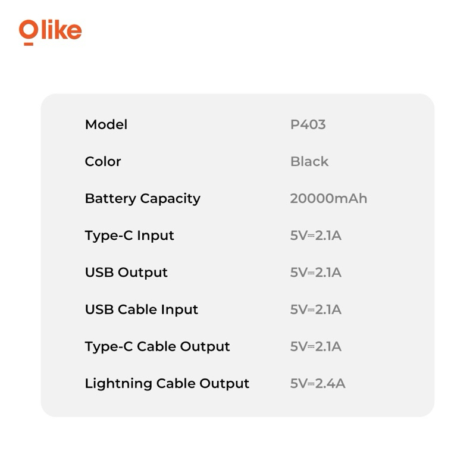
Task: Select the 5V=2.4A Lightning output value
Action: (318, 384)
